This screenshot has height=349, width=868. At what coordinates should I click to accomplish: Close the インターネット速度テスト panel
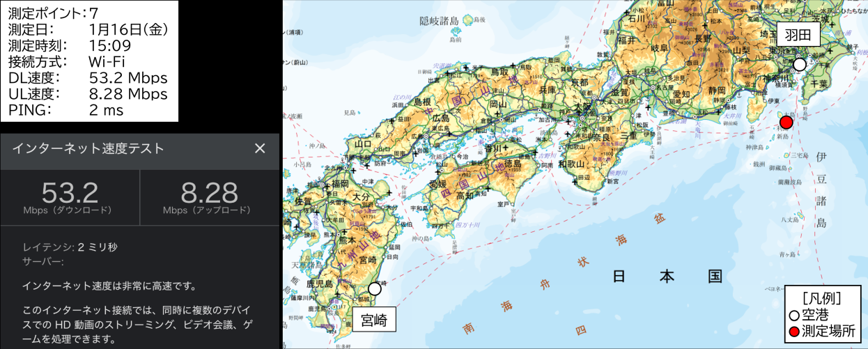pos(260,148)
